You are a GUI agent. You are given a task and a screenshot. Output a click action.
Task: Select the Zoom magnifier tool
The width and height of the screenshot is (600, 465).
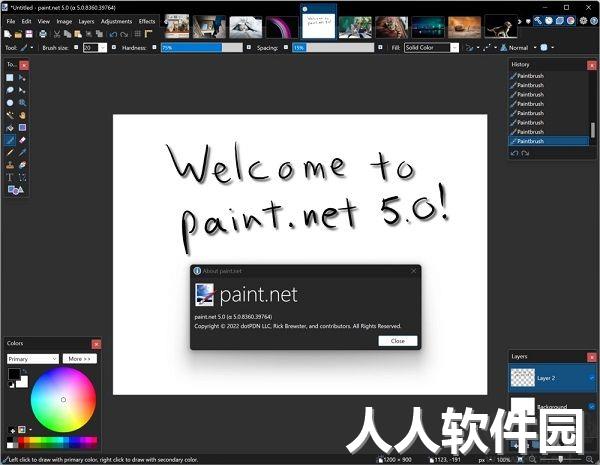tap(23, 103)
